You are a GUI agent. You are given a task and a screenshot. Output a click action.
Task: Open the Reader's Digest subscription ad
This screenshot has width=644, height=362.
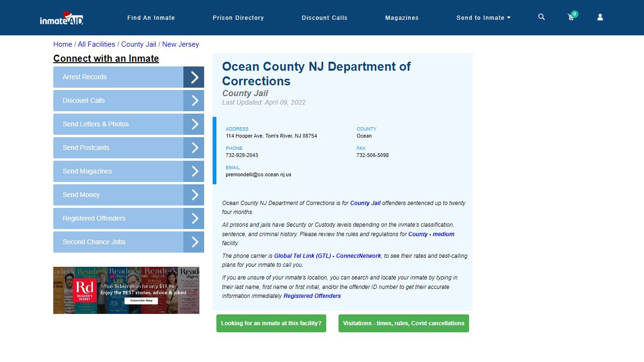click(126, 290)
